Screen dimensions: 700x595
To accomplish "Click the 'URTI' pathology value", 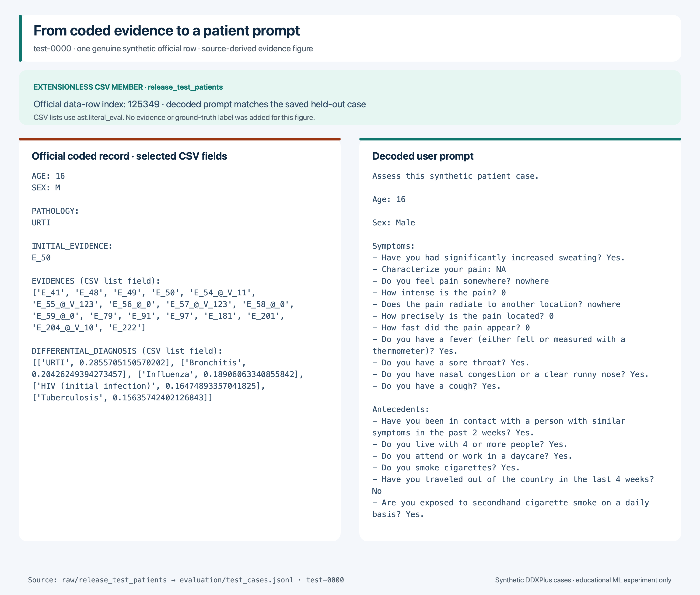I will (41, 223).
